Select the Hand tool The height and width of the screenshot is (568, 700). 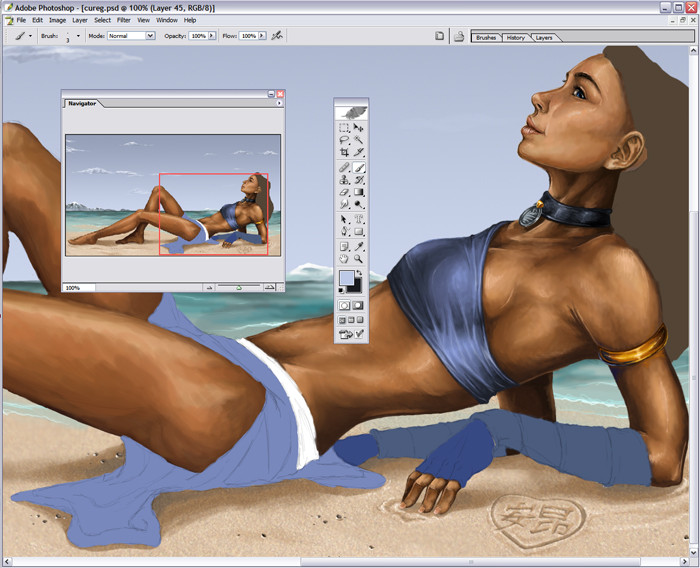[x=344, y=259]
